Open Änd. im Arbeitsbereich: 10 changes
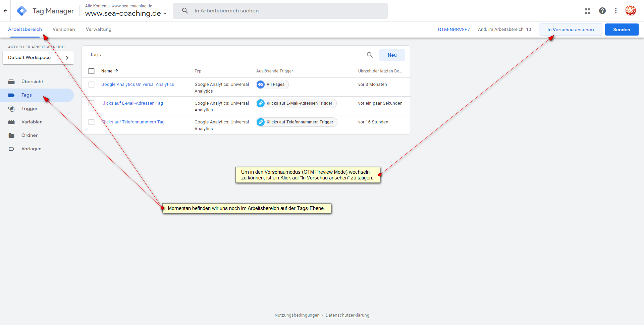The height and width of the screenshot is (325, 644). (504, 30)
